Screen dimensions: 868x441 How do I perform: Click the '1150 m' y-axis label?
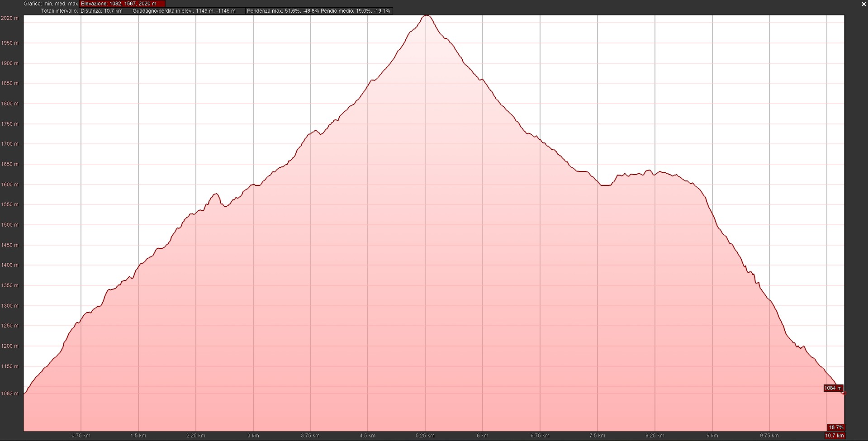coord(9,366)
